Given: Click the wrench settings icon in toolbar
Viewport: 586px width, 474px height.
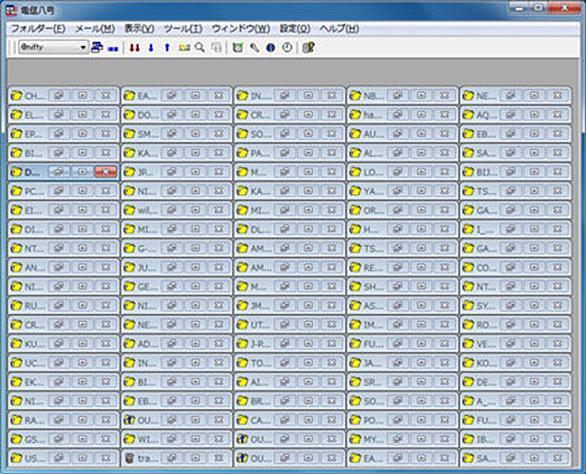Looking at the screenshot, I should [255, 48].
